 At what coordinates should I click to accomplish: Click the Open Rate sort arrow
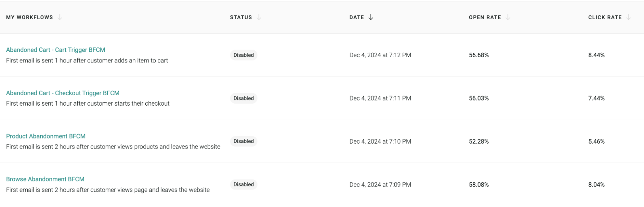(508, 17)
